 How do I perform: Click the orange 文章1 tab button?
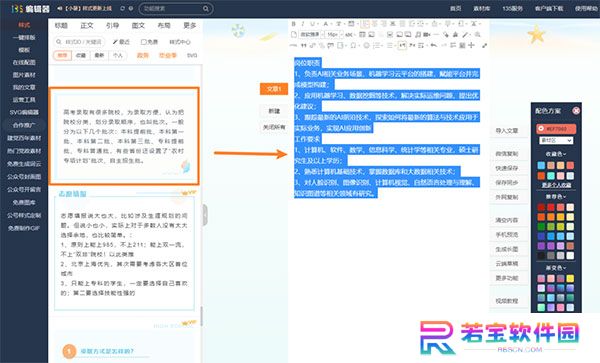[274, 89]
